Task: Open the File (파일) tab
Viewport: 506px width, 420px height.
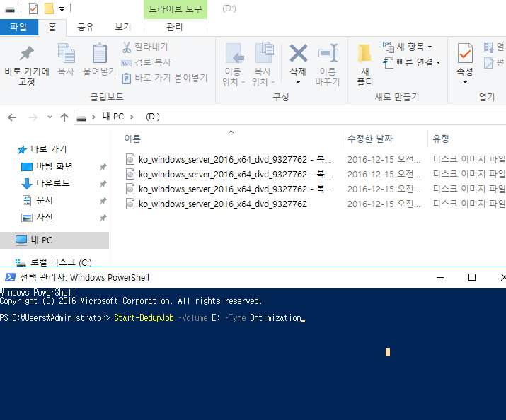Action: (18, 27)
